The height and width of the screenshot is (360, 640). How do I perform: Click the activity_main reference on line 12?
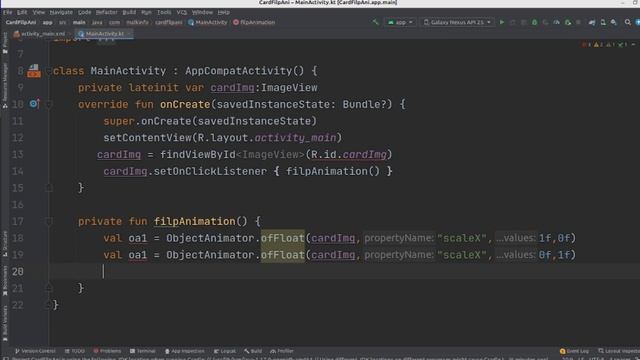296,138
